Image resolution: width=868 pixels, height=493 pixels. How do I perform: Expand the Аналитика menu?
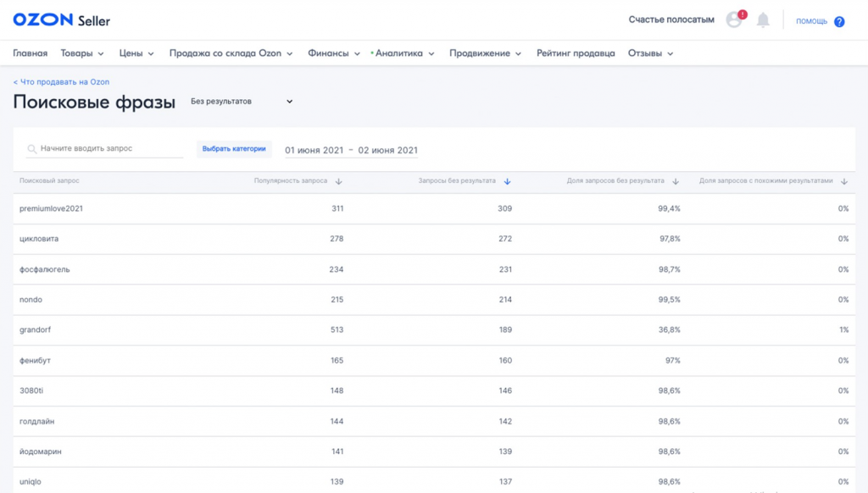click(401, 52)
